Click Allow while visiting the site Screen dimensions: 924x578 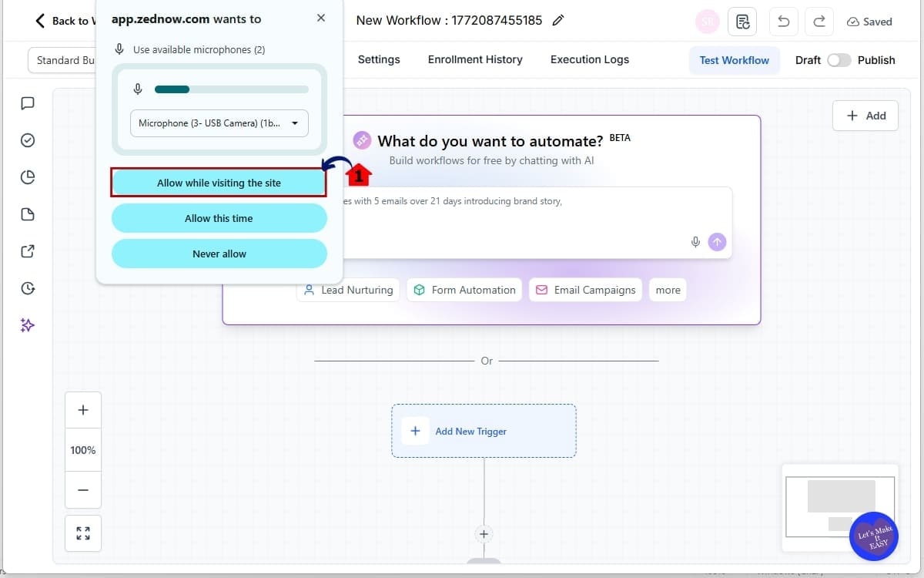(219, 183)
